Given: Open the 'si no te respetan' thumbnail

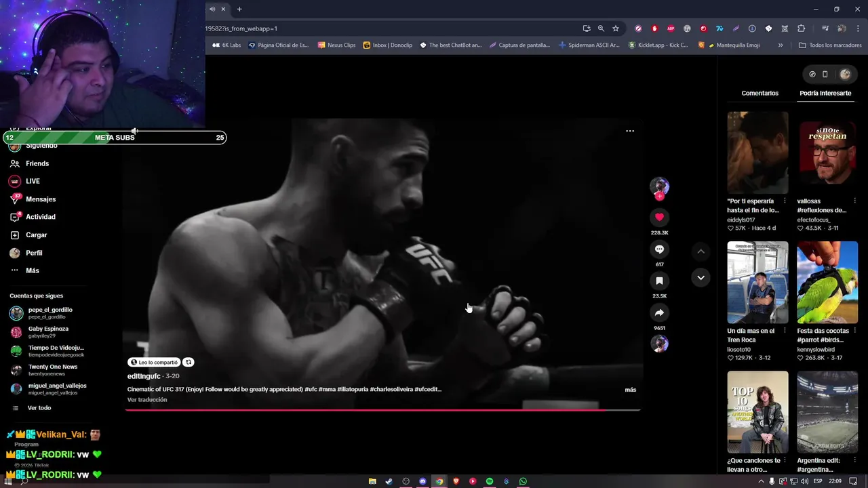Looking at the screenshot, I should pos(827,152).
